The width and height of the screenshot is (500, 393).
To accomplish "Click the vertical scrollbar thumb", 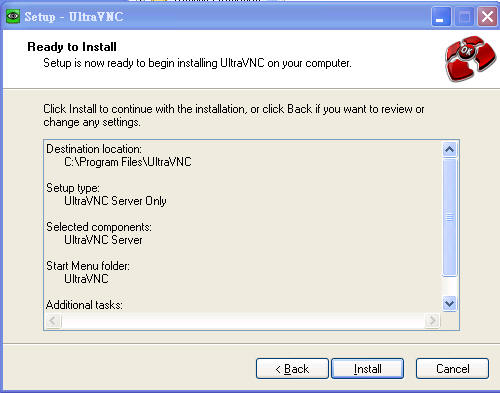I will [x=449, y=217].
